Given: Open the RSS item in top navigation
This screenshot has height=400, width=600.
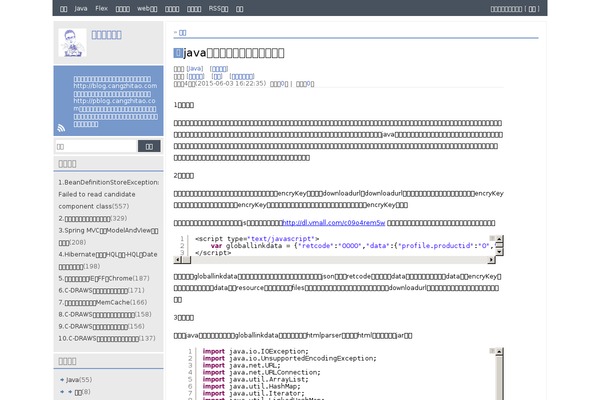Looking at the screenshot, I should 218,8.
